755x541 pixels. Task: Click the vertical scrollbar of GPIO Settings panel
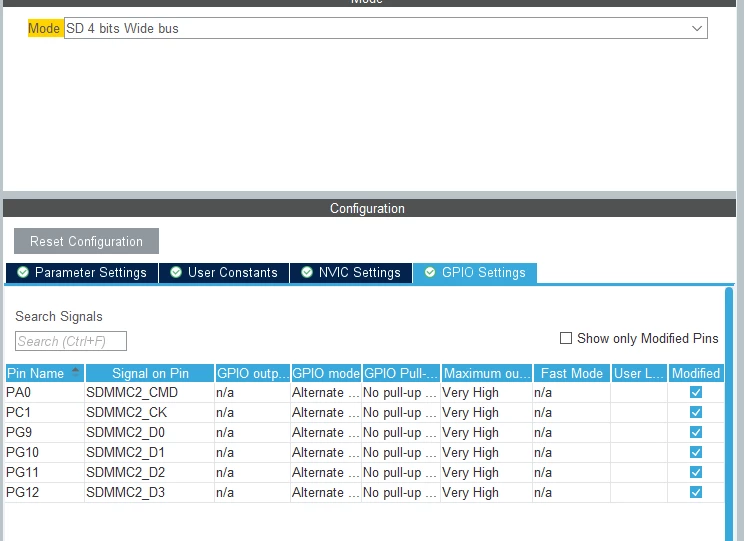(729, 414)
